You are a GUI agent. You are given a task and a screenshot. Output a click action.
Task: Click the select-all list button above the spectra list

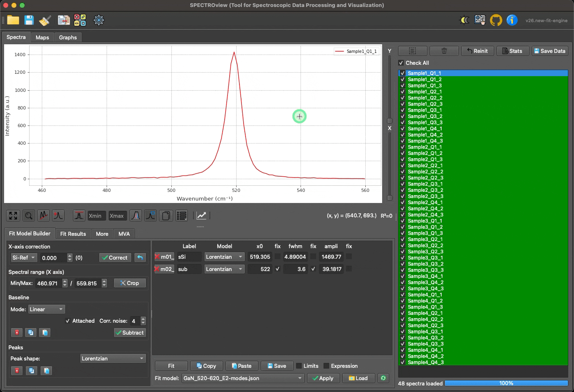412,51
